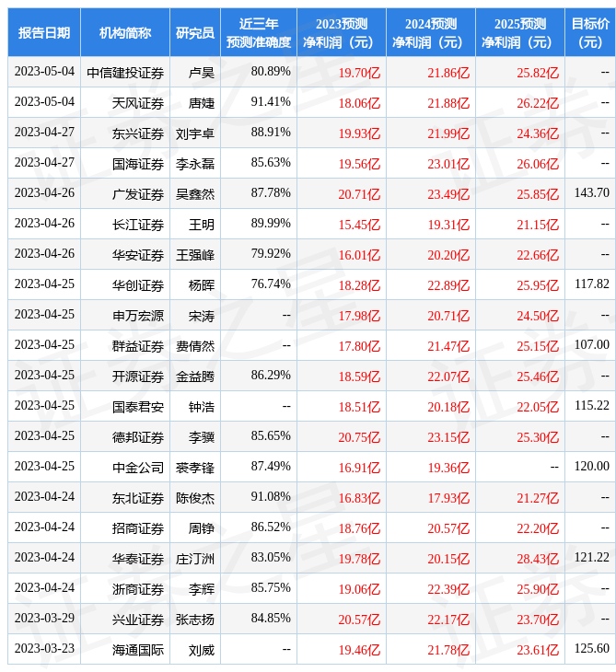Click the 143.70 target price cell
Viewport: 616px width, 672px height.
coord(591,193)
